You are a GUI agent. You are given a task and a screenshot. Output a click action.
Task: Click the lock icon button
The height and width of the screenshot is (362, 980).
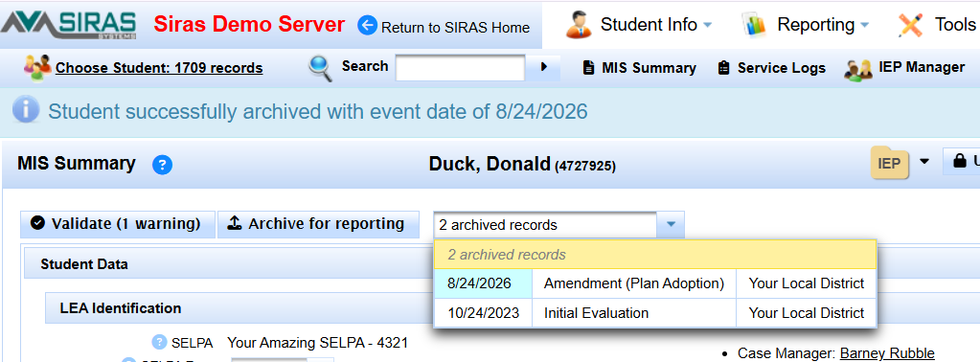tap(961, 162)
